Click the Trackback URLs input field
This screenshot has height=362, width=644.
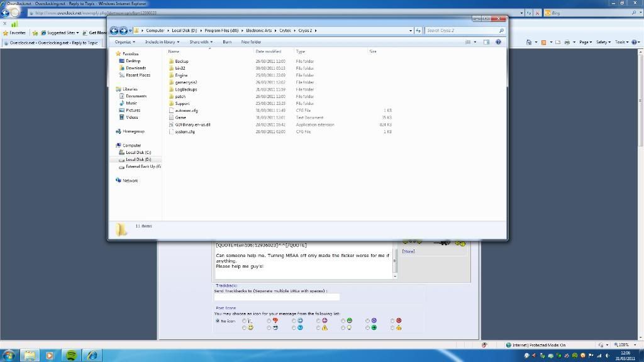click(x=277, y=297)
